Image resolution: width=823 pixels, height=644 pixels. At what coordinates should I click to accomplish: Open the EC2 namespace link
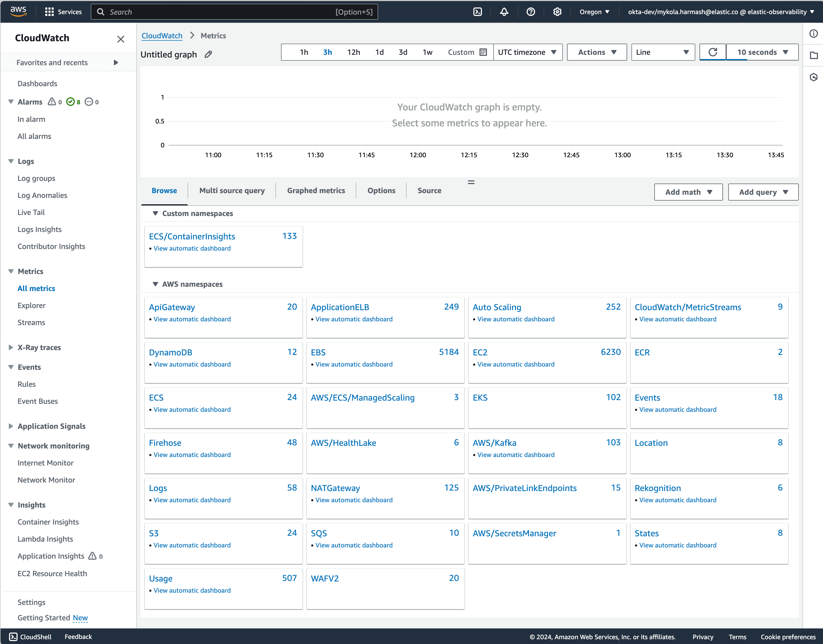480,352
